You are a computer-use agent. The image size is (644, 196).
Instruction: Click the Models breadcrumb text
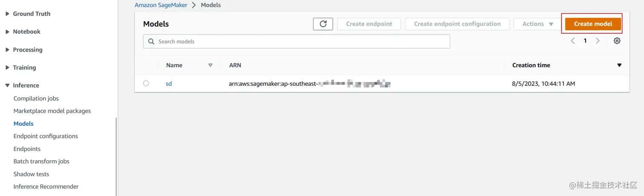(x=211, y=5)
